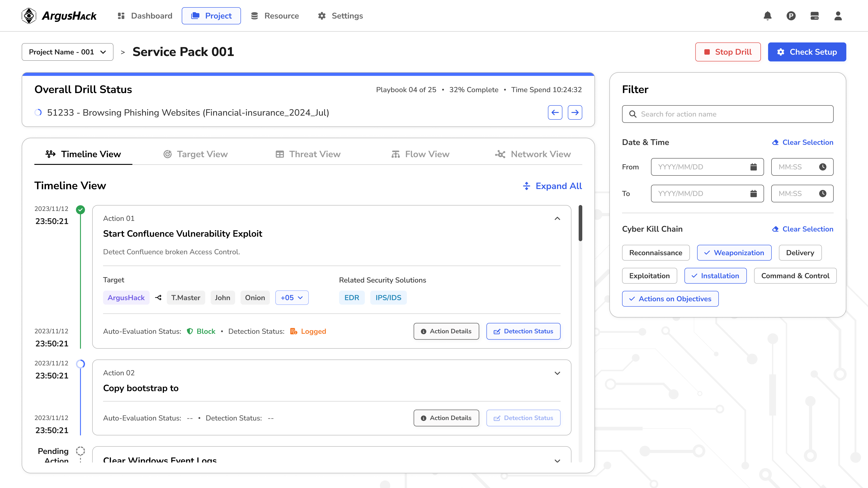
Task: Expand the +05 more targets dropdown
Action: click(x=292, y=297)
